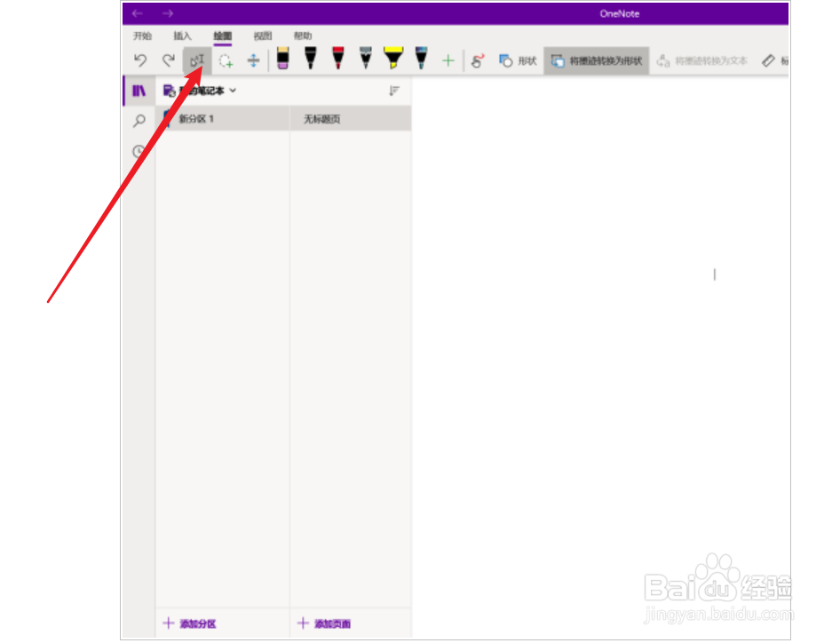
Task: Show the ruler tool
Action: point(774,60)
